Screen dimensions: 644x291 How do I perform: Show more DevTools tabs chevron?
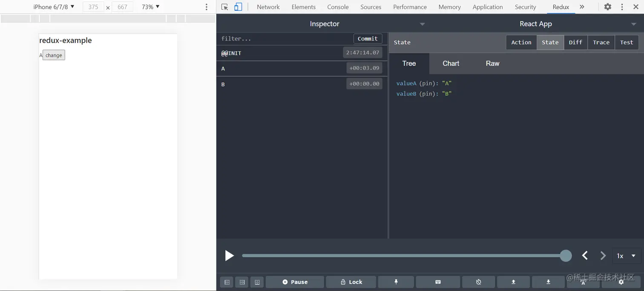tap(582, 7)
